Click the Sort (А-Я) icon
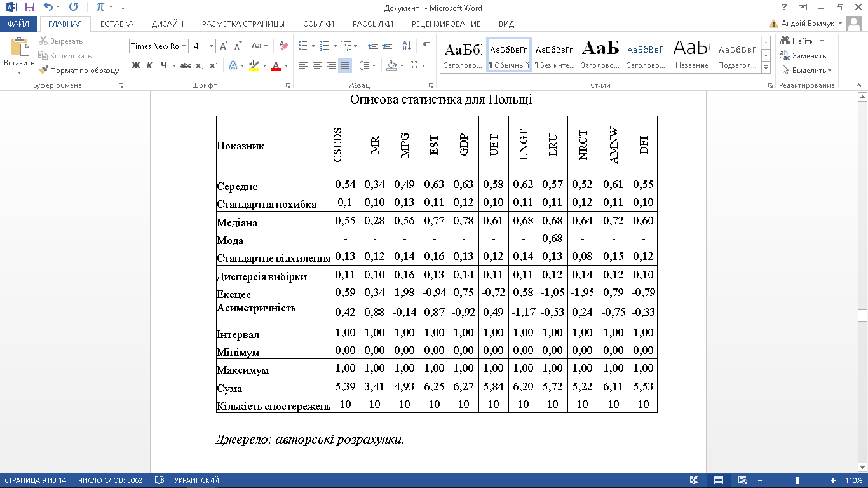Screen dimensions: 868x488 pyautogui.click(x=407, y=46)
